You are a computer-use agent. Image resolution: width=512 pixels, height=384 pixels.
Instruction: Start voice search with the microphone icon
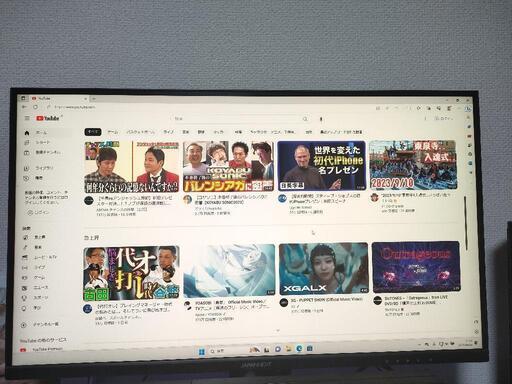pyautogui.click(x=321, y=119)
